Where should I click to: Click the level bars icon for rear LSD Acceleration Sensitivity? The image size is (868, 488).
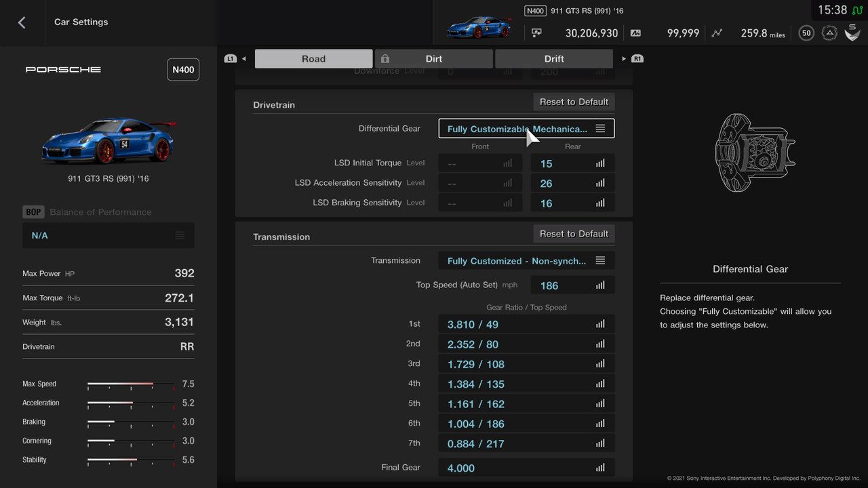tap(600, 183)
